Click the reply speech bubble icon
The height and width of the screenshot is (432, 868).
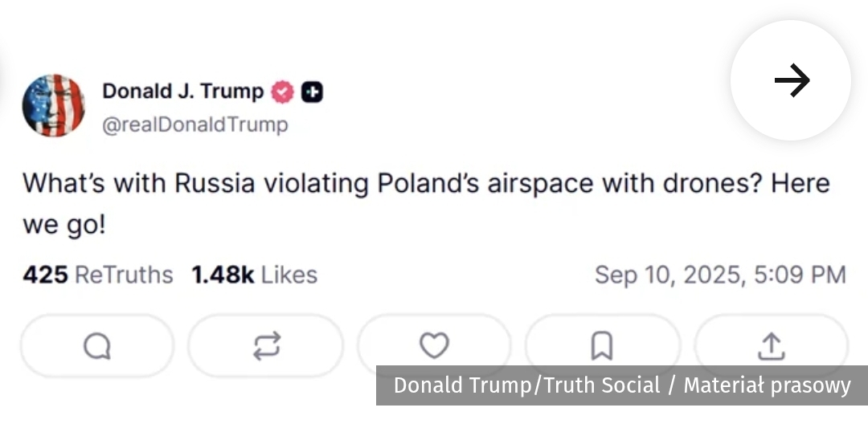pos(97,346)
